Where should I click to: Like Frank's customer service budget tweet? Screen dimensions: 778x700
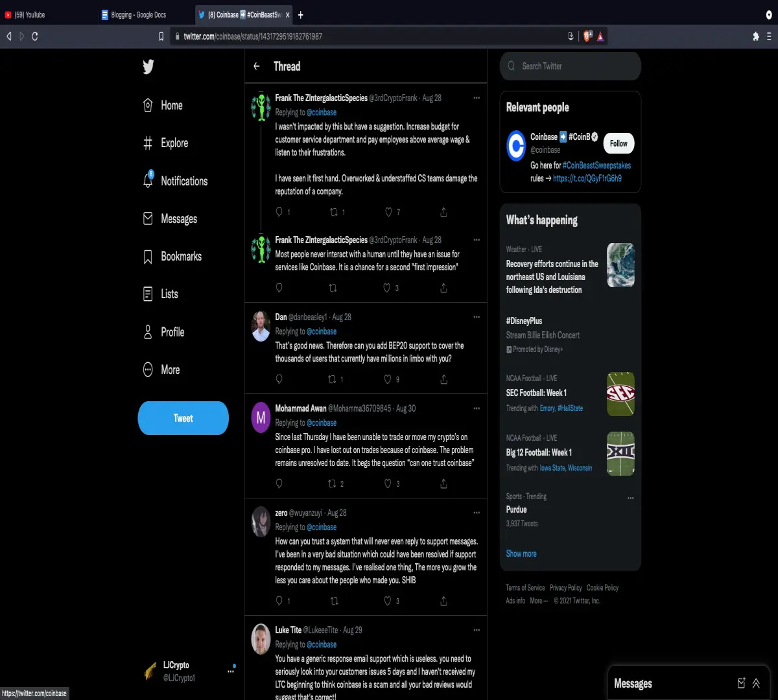(x=389, y=212)
